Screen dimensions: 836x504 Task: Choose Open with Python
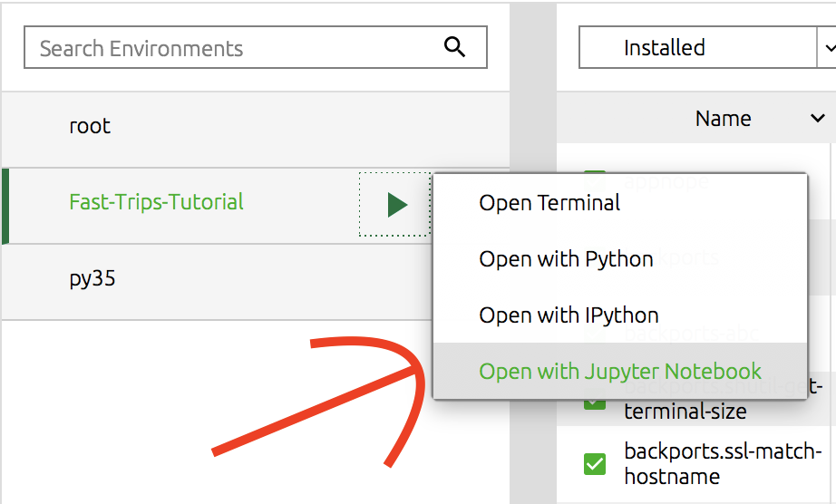(x=566, y=259)
